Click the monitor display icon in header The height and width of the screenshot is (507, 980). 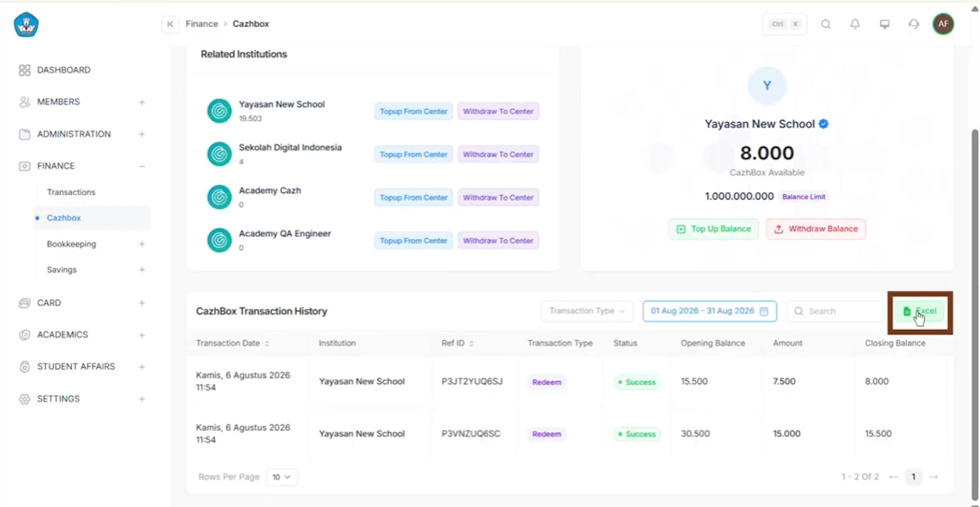(885, 24)
